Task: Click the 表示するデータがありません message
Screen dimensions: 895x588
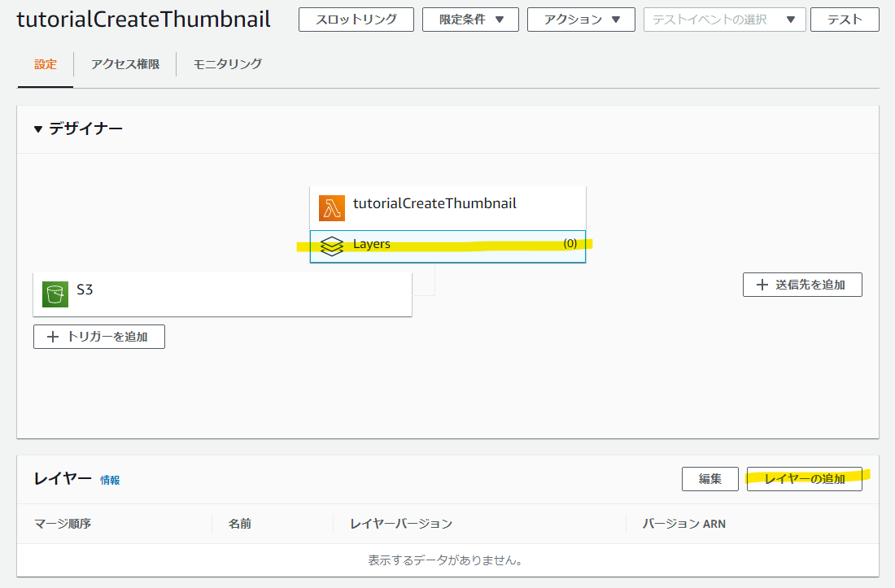Action: click(445, 560)
